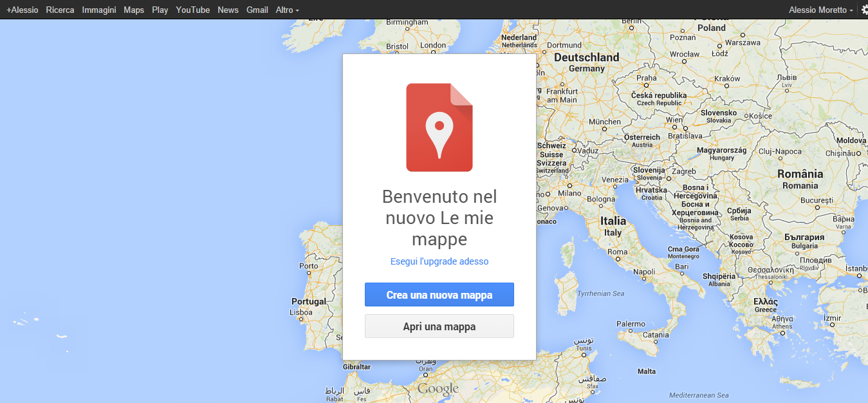
Task: Click the Moldova country label
Action: tap(851, 140)
